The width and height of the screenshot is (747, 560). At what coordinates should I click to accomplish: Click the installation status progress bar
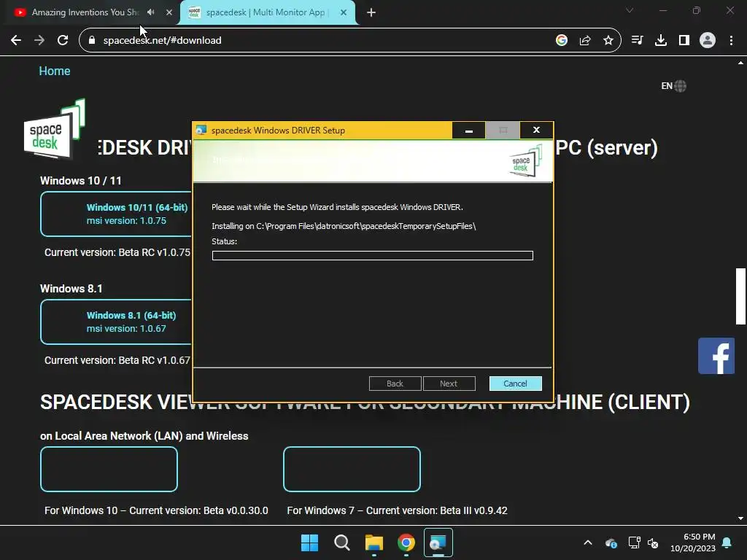(373, 256)
